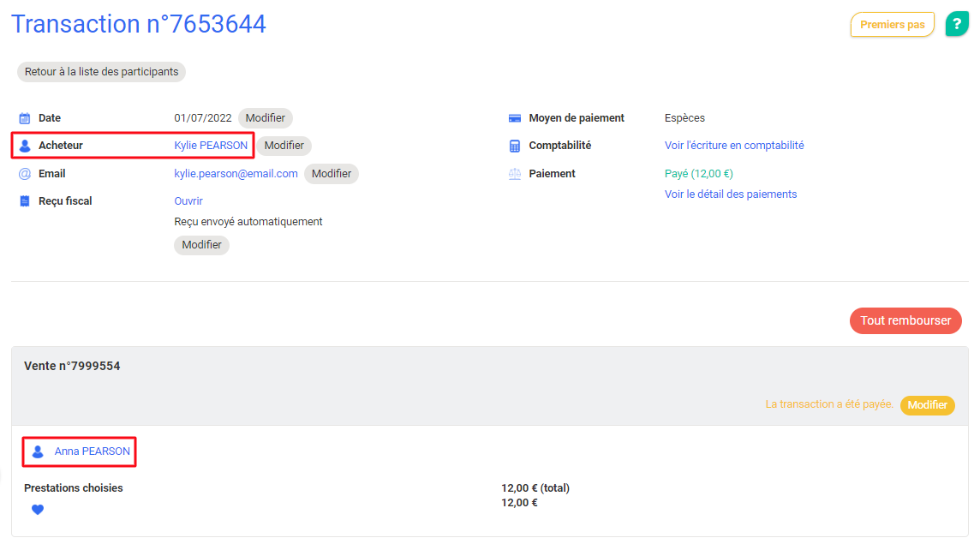
Task: Click the scales icon beside Paiement
Action: coord(514,174)
